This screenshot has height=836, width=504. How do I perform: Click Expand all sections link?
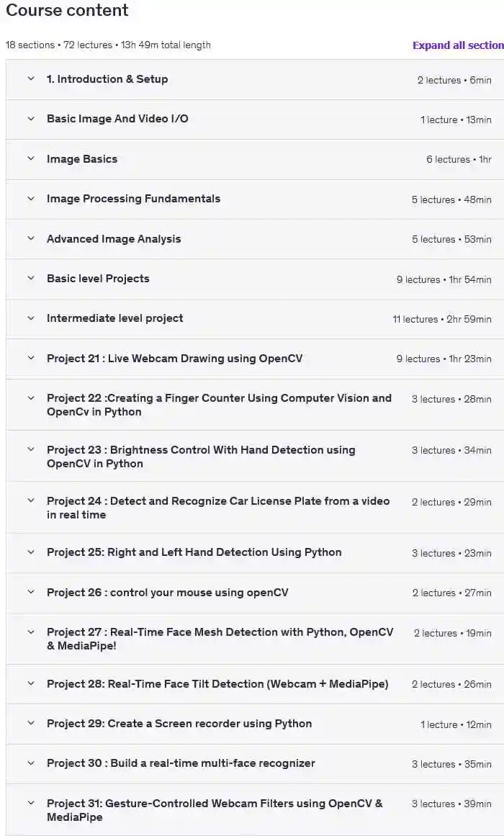(x=457, y=45)
